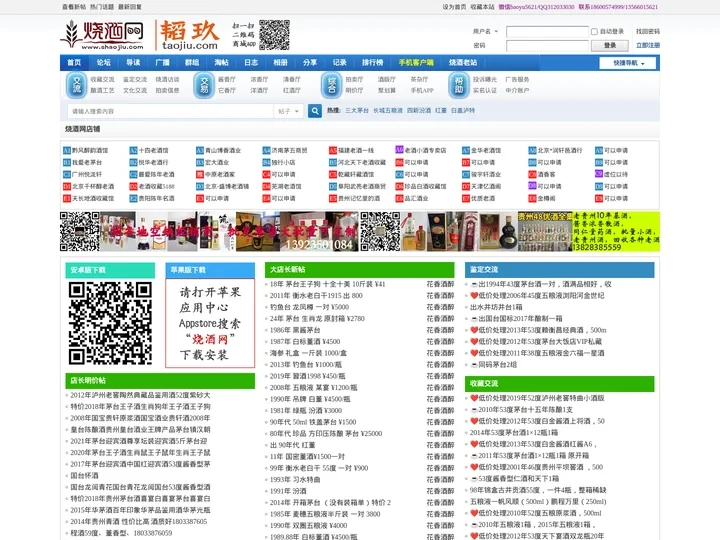Click heart icon before 低价处理2006年45度五粮液

pos(474,296)
